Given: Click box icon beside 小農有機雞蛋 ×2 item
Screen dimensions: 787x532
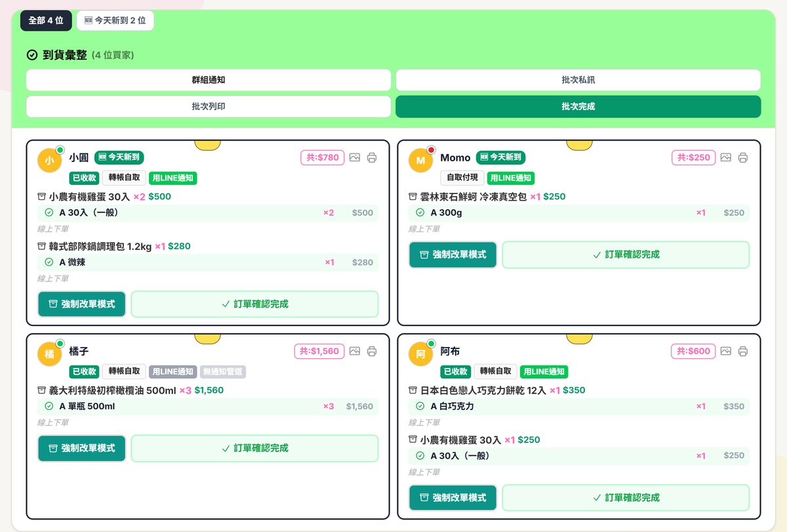Looking at the screenshot, I should pyautogui.click(x=42, y=197).
